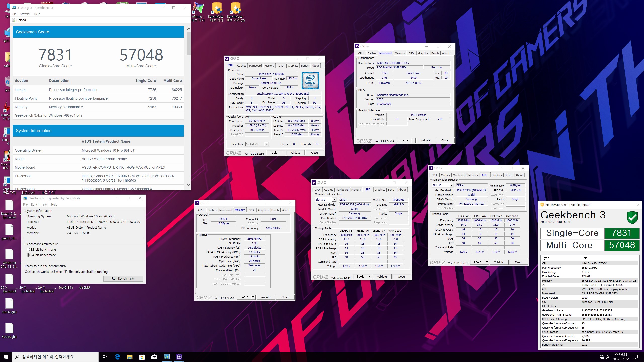Select 64-bit benchmarks radio option
The width and height of the screenshot is (644, 362).
28,255
